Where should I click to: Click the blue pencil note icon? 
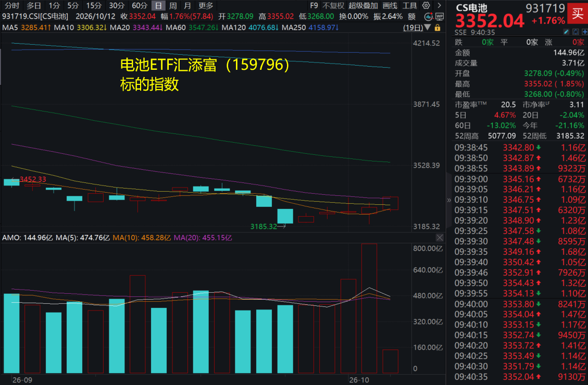pyautogui.click(x=566, y=32)
